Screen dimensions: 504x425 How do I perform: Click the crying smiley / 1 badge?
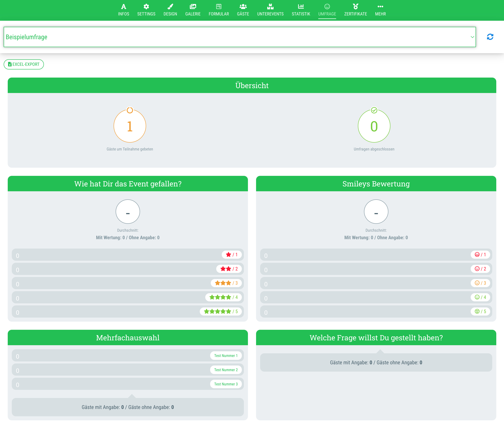tap(480, 255)
